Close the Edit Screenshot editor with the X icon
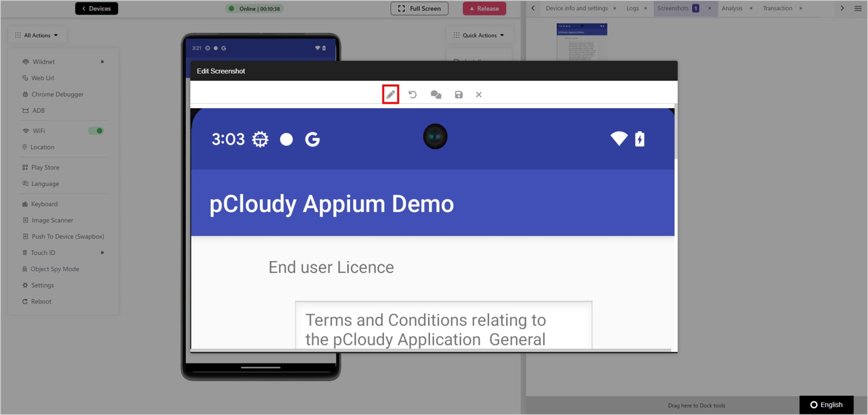Image resolution: width=868 pixels, height=415 pixels. click(479, 95)
